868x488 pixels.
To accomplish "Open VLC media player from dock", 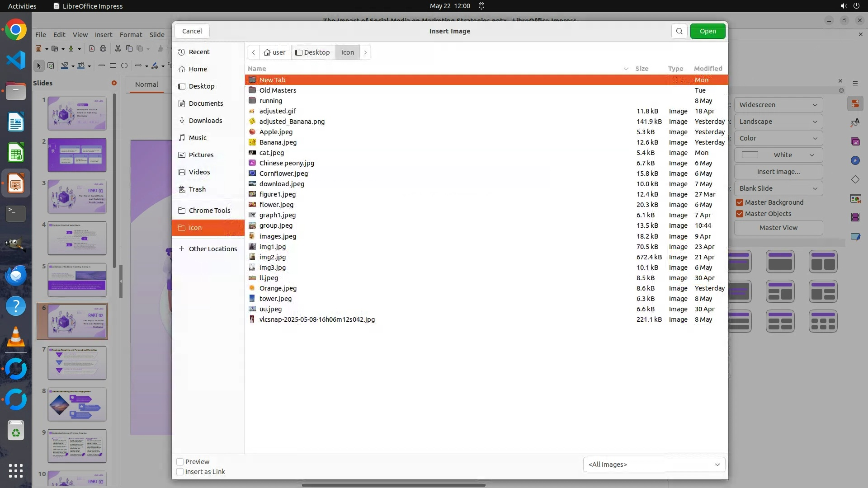I will pyautogui.click(x=16, y=337).
